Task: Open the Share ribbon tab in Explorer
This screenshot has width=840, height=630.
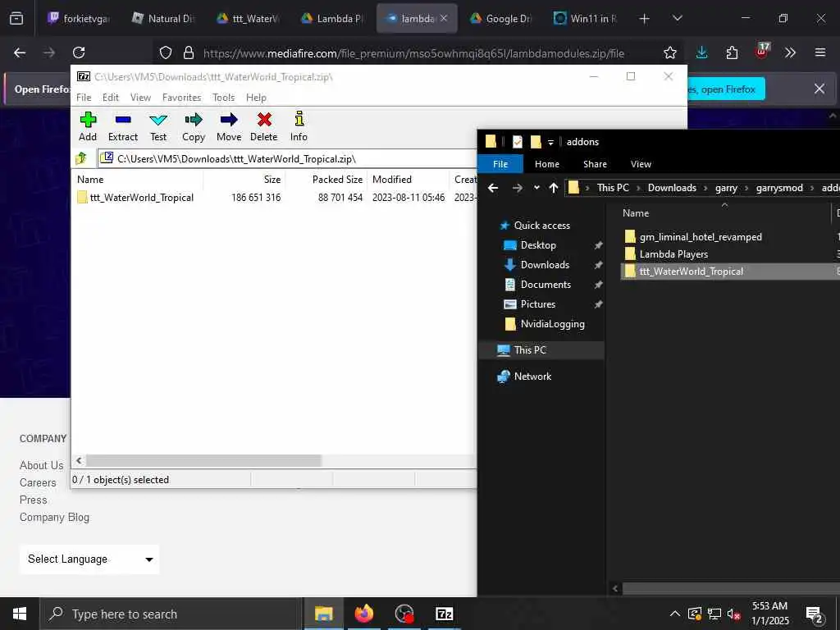Action: pos(595,164)
